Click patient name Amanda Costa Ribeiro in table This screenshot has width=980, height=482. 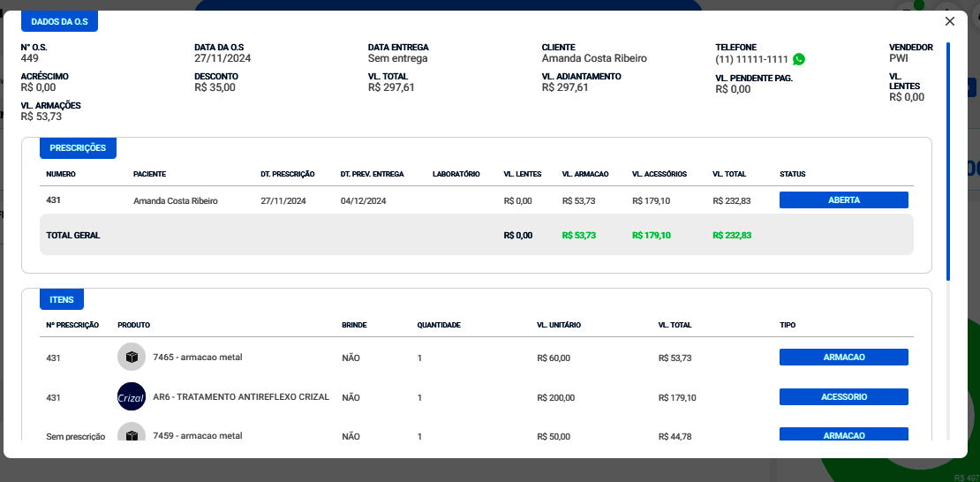[175, 201]
